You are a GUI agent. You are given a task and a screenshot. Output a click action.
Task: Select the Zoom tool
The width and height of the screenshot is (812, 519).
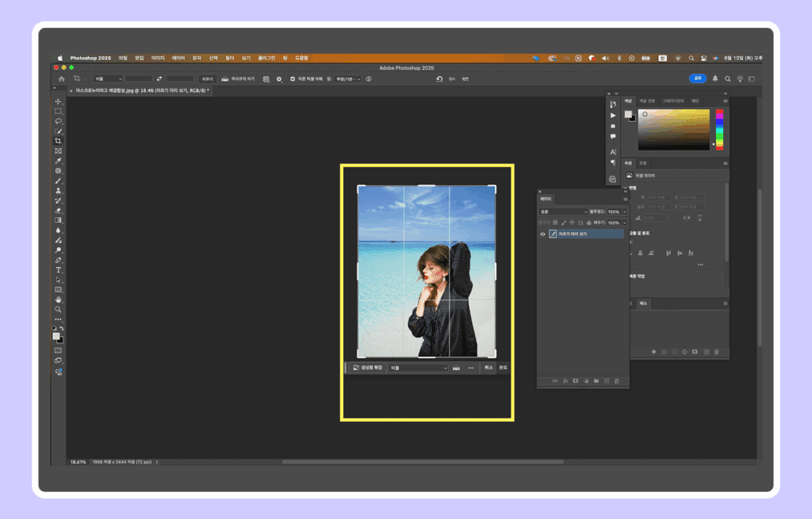pyautogui.click(x=58, y=310)
